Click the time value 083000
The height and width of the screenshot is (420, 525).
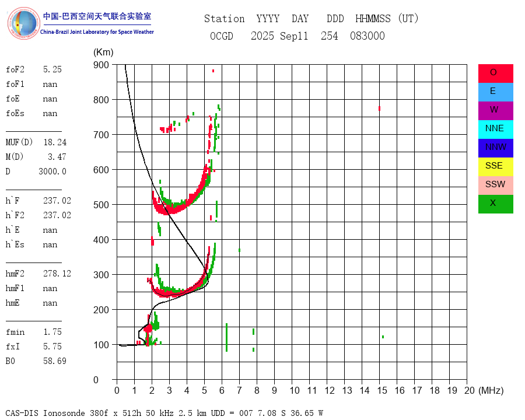click(x=367, y=36)
